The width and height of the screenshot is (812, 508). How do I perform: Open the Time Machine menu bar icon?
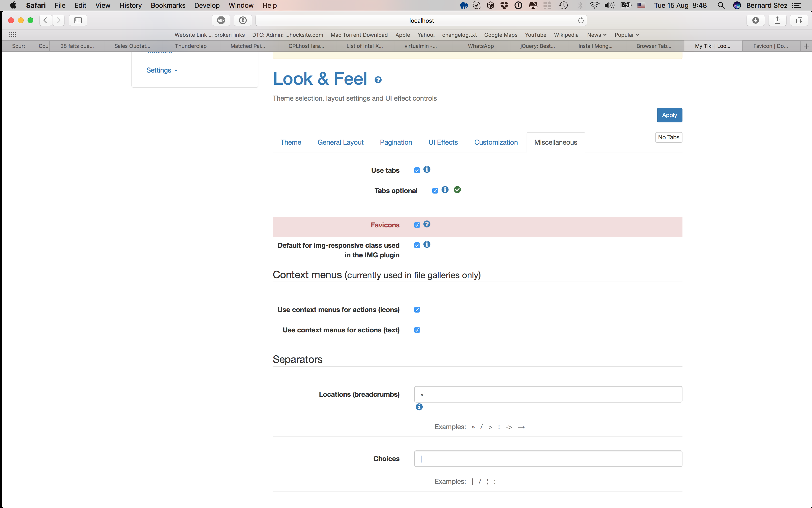tap(563, 5)
